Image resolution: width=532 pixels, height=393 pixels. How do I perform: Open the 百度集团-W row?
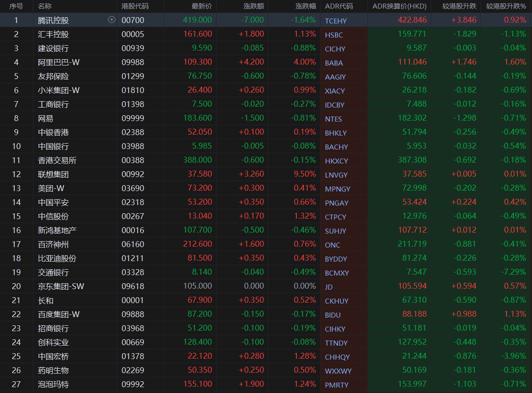(x=266, y=314)
